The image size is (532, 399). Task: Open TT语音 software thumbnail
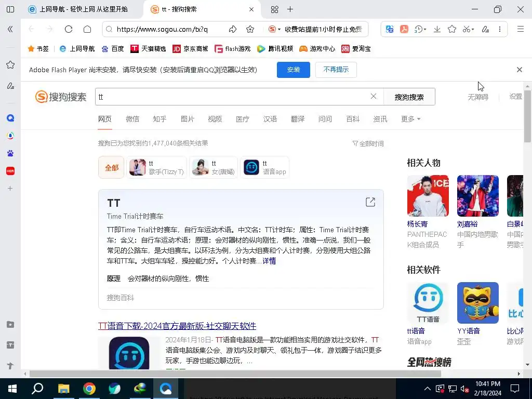428,303
